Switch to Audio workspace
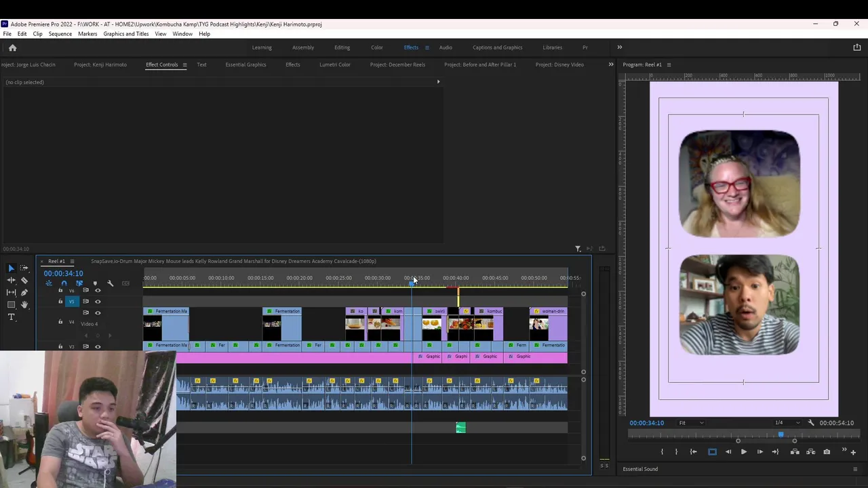The image size is (868, 488). click(446, 47)
